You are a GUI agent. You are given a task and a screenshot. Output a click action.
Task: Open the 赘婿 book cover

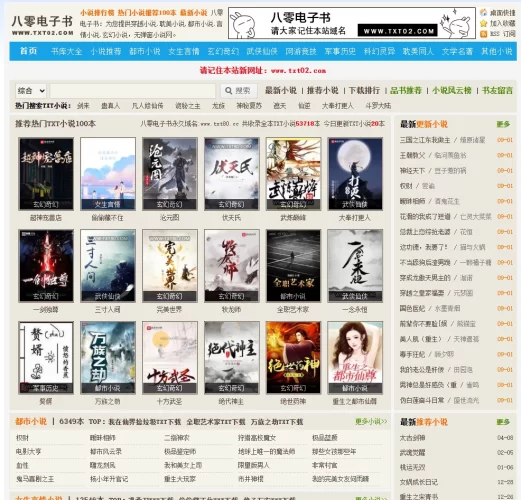[46, 358]
